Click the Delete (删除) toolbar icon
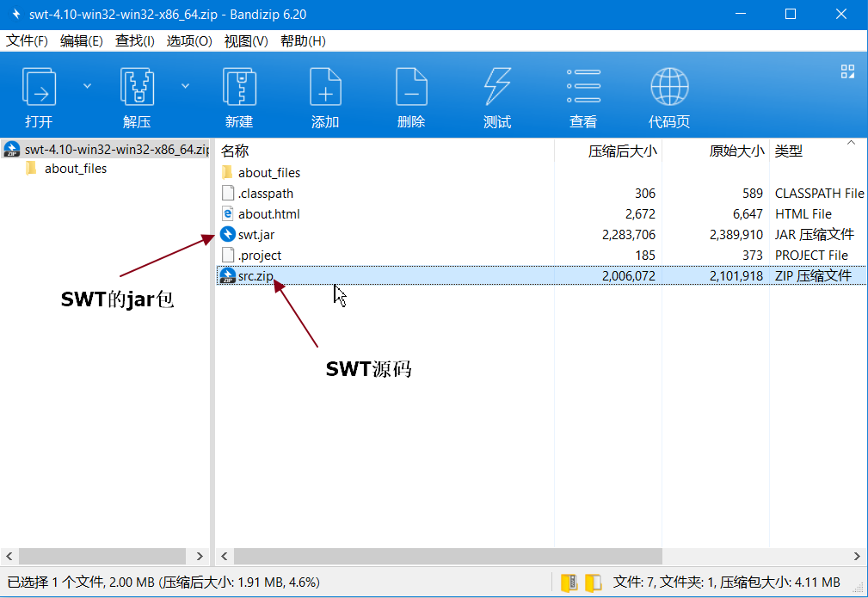This screenshot has width=868, height=598. click(411, 86)
